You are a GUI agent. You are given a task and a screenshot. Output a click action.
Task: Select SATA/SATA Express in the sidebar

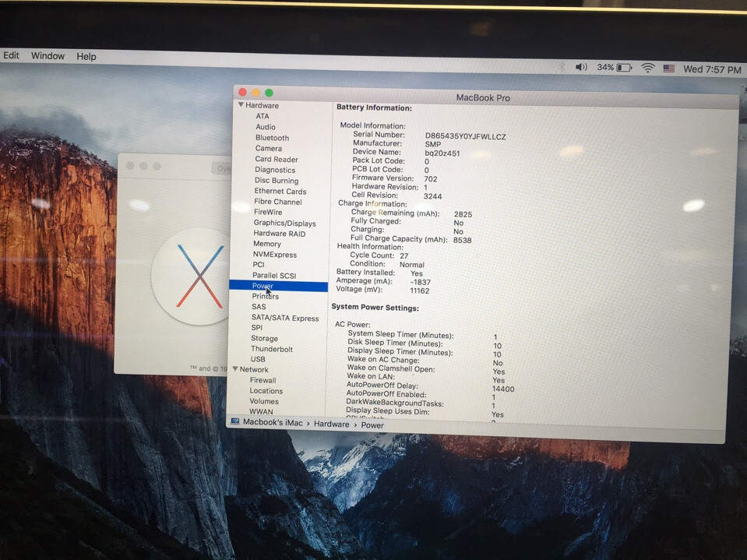click(x=285, y=318)
